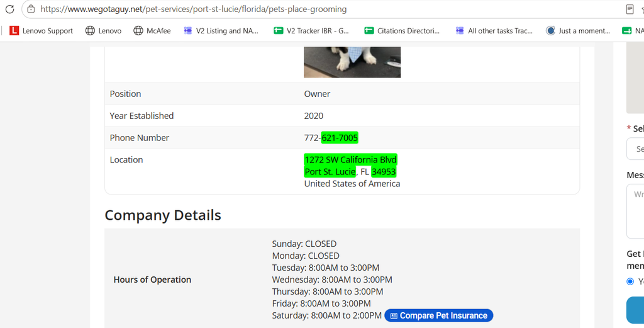Open the McAfee bookmark
644x328 pixels.
click(152, 30)
